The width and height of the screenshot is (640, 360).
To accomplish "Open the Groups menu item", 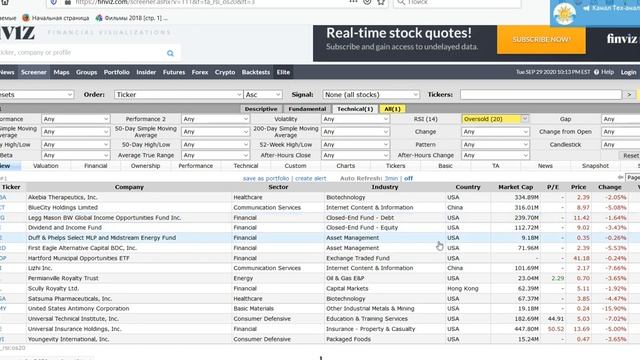I will [x=87, y=72].
